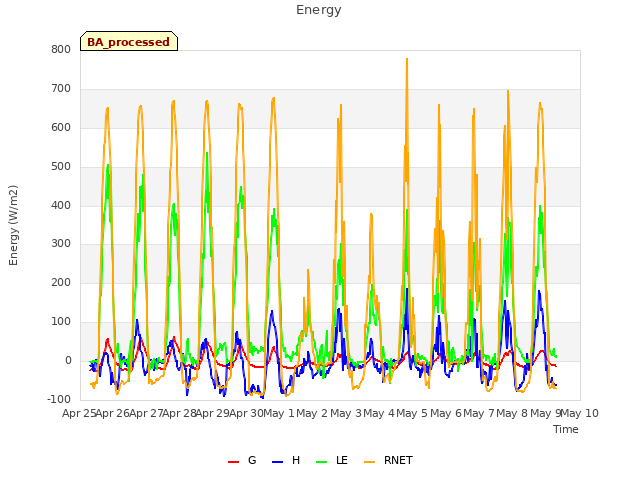
Task: Click the 100 y-axis tick label
Action: tap(61, 322)
